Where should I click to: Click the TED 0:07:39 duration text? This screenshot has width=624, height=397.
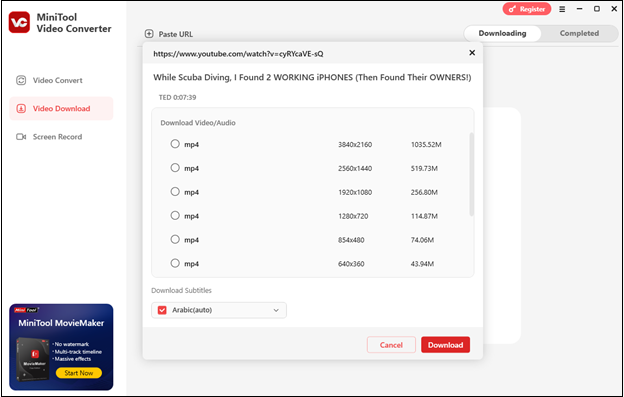click(177, 97)
